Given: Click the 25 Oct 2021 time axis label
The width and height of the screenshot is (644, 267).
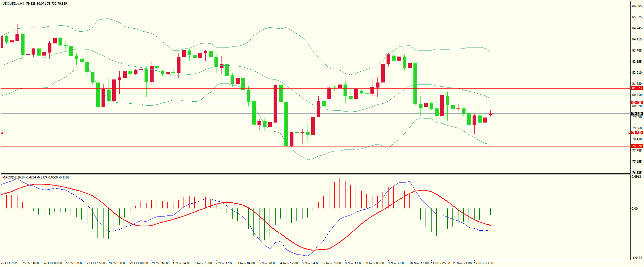Looking at the screenshot, I should (x=9, y=263).
